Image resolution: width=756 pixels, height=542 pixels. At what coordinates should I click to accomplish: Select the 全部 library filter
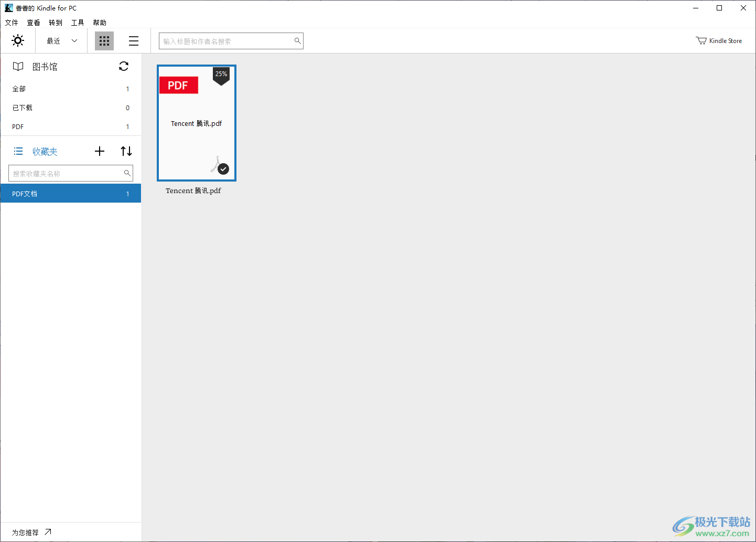pyautogui.click(x=71, y=89)
